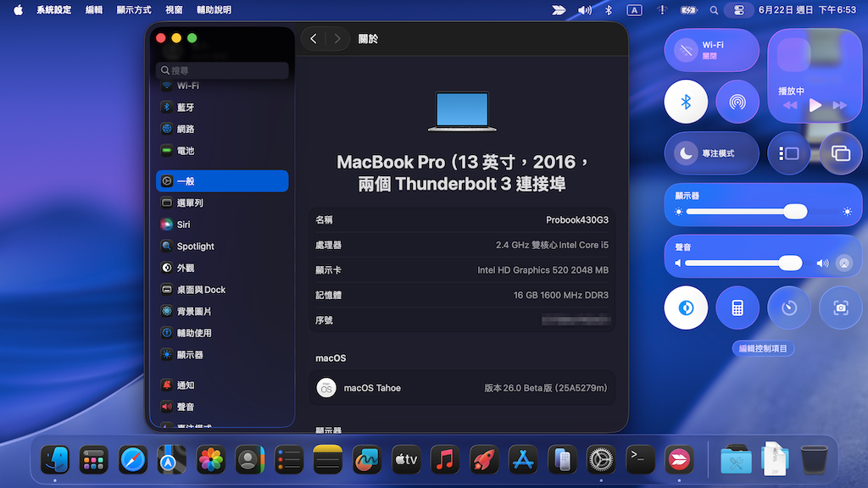Select 輔助使用 in the sidebar
Screen dimensions: 868x488
pyautogui.click(x=222, y=333)
